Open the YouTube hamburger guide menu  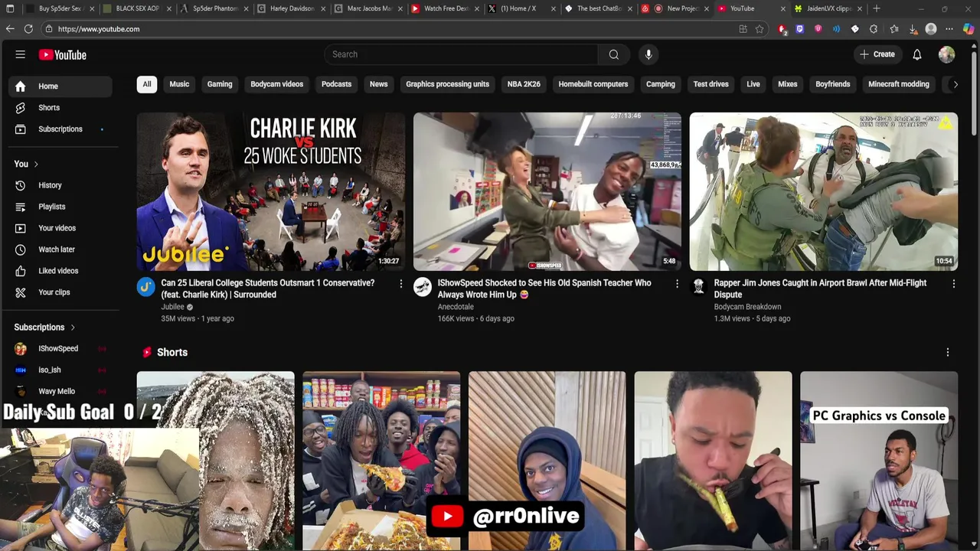click(21, 54)
